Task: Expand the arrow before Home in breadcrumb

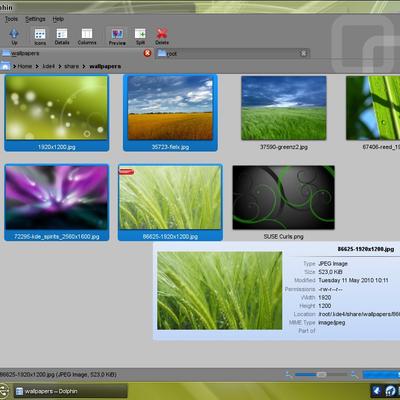Action: click(x=14, y=67)
